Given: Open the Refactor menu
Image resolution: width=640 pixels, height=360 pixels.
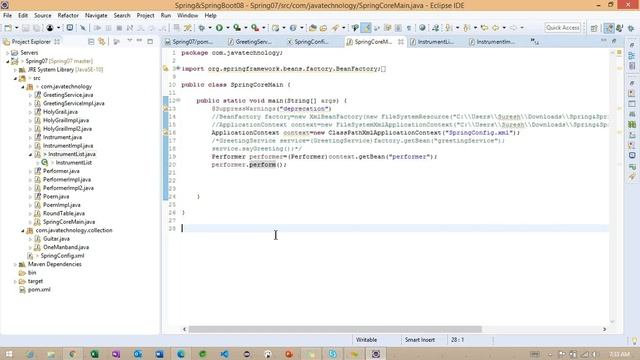Looking at the screenshot, I should click(68, 16).
